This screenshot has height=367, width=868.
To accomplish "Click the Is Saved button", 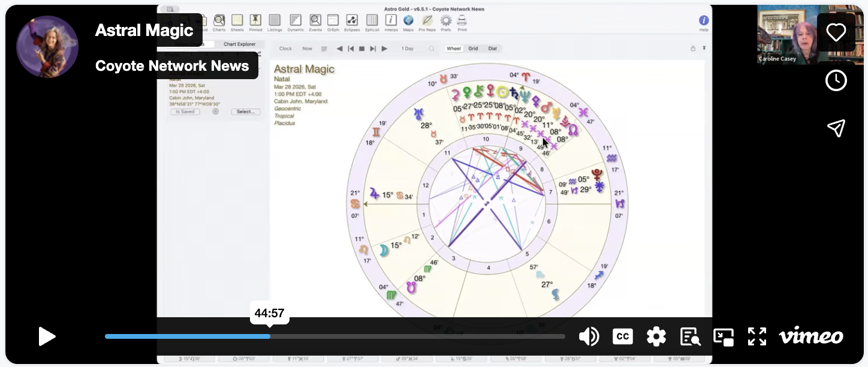I will click(185, 112).
